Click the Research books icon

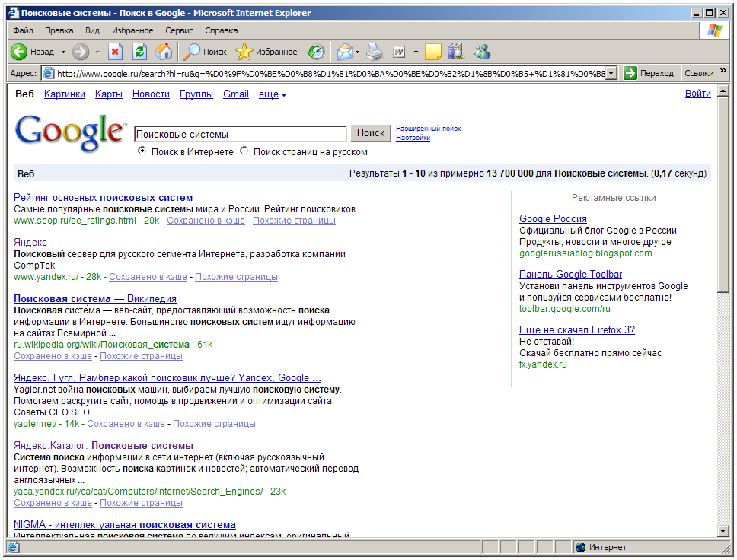coord(456,52)
